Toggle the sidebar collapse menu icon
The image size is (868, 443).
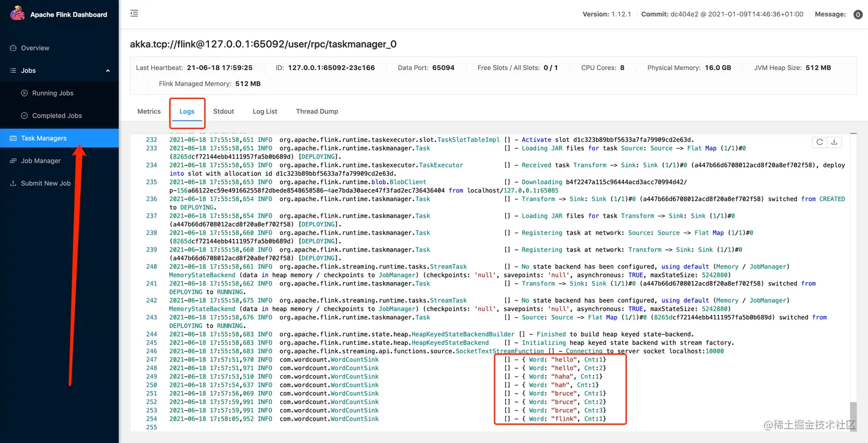(x=134, y=13)
